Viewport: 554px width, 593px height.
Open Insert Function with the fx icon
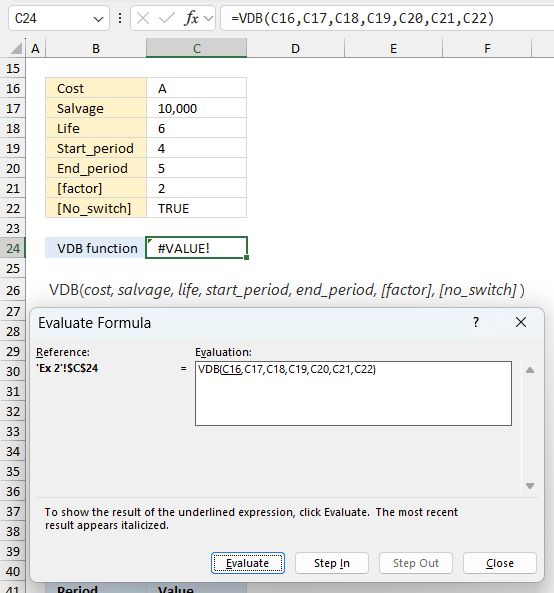tap(191, 18)
